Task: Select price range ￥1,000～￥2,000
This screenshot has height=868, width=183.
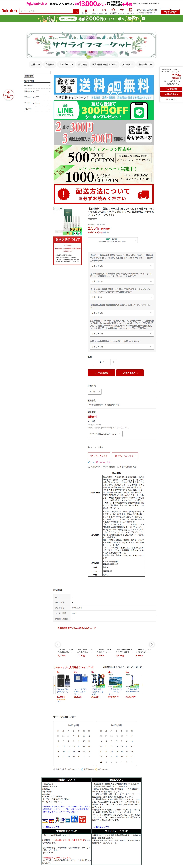Action: 37,91
